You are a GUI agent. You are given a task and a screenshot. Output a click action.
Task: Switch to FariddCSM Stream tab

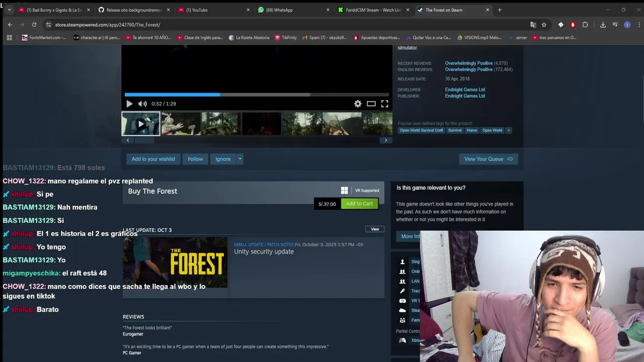[x=373, y=10]
